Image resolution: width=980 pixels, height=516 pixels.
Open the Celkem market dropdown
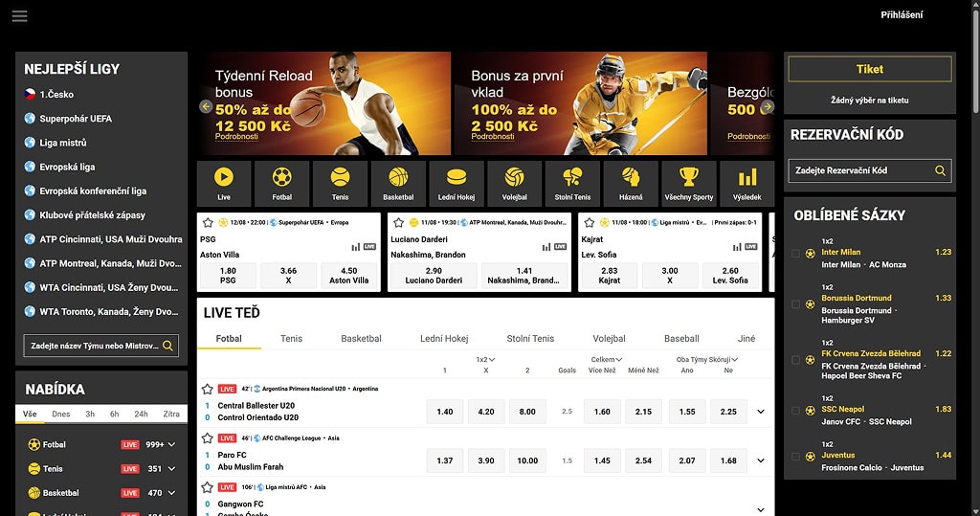point(606,360)
